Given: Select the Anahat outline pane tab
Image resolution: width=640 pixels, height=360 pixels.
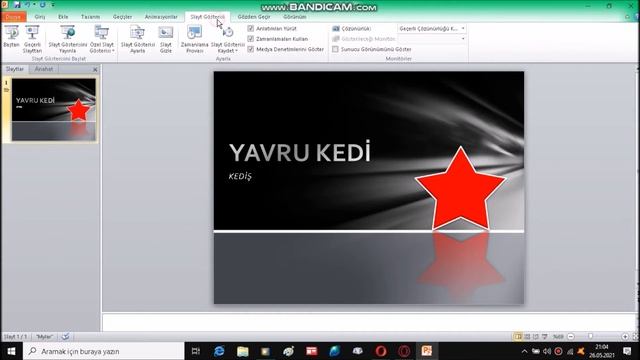Looking at the screenshot, I should [x=43, y=69].
